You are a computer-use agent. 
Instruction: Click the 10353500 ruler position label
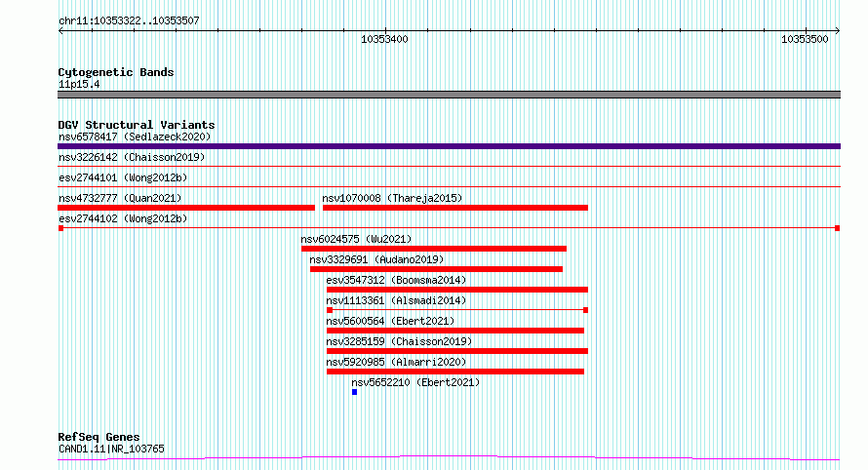[805, 39]
